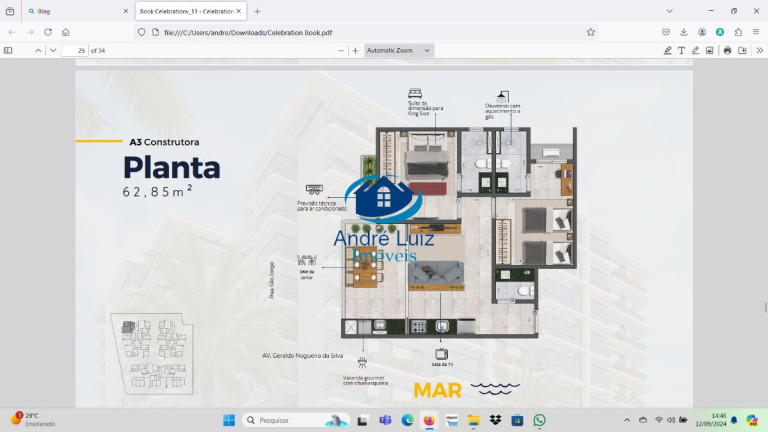Open a new browser tab

pyautogui.click(x=257, y=11)
